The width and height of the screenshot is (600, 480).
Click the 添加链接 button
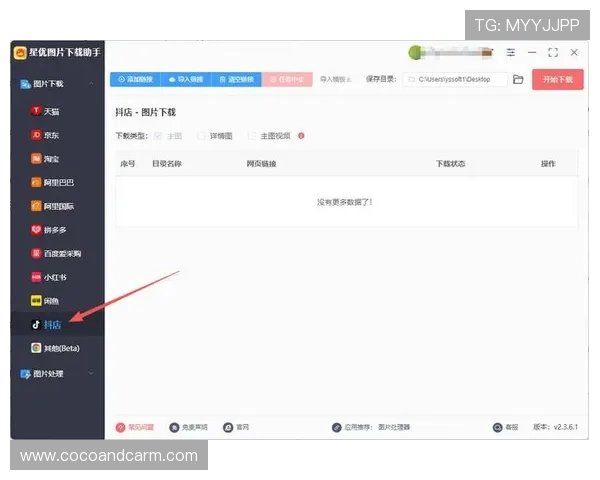(x=135, y=79)
